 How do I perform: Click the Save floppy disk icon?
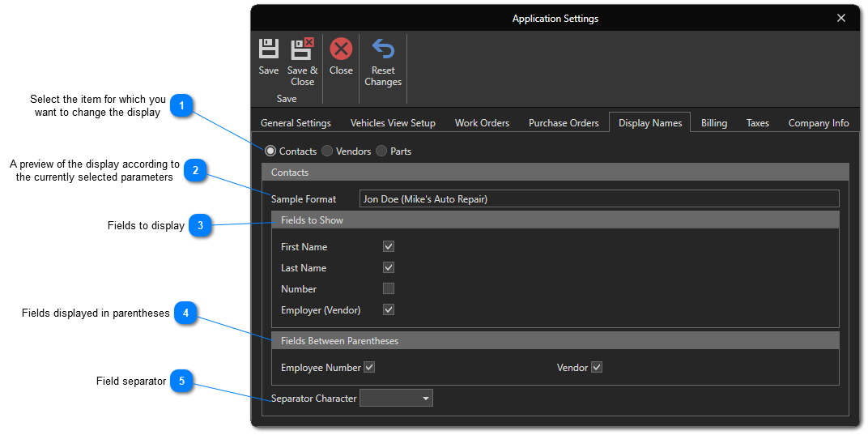pos(269,49)
